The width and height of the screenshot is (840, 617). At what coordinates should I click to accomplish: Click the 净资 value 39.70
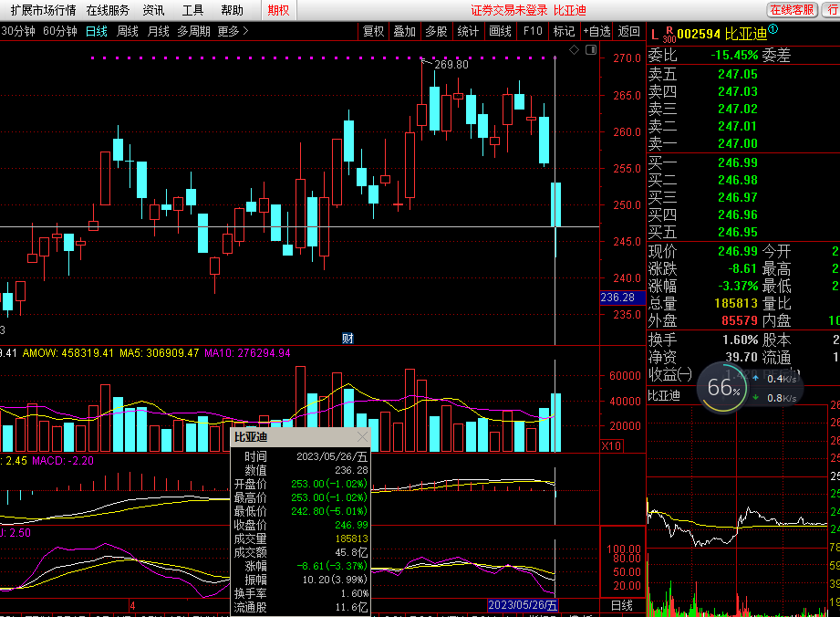pyautogui.click(x=741, y=357)
